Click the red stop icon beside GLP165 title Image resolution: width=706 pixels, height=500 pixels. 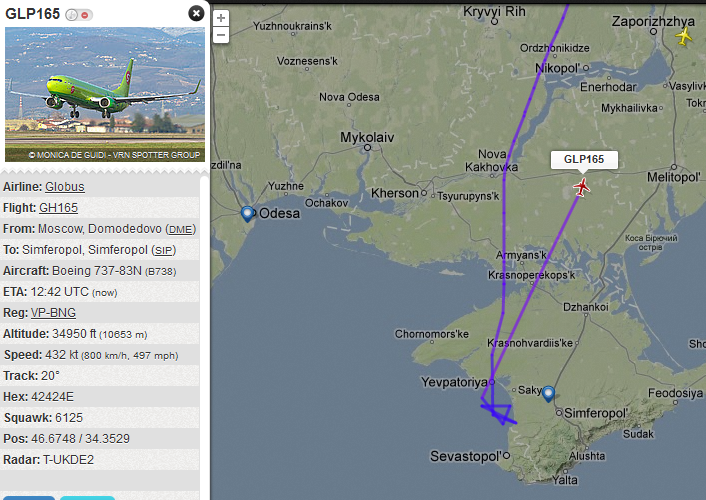pos(85,15)
